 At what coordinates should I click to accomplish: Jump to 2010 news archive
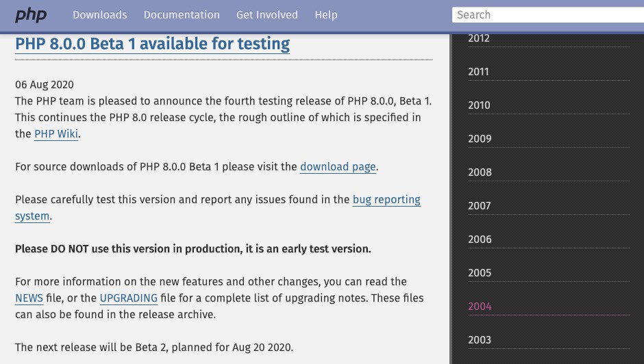click(x=479, y=105)
